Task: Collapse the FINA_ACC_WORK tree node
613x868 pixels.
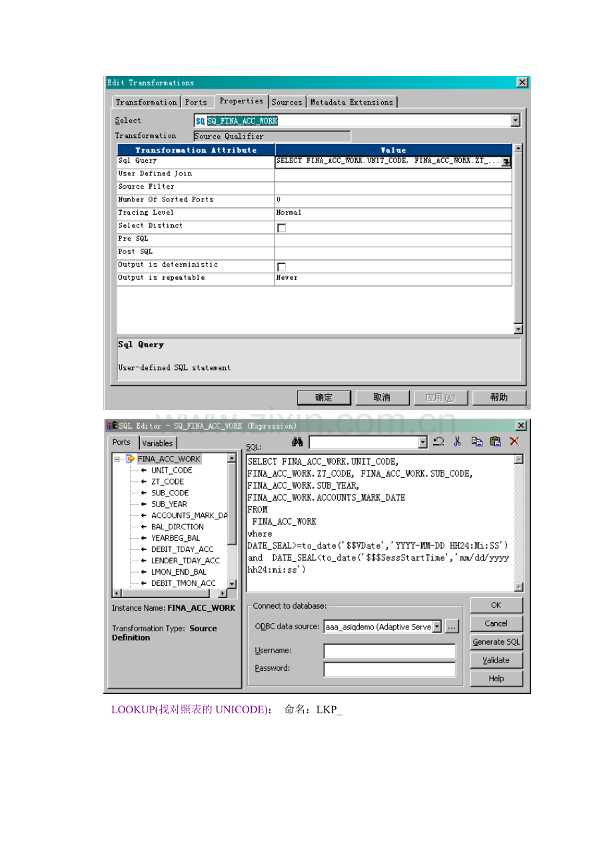Action: (117, 459)
